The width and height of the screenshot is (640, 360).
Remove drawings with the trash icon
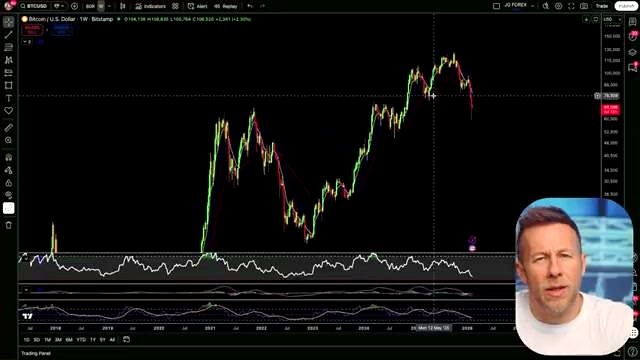click(9, 225)
